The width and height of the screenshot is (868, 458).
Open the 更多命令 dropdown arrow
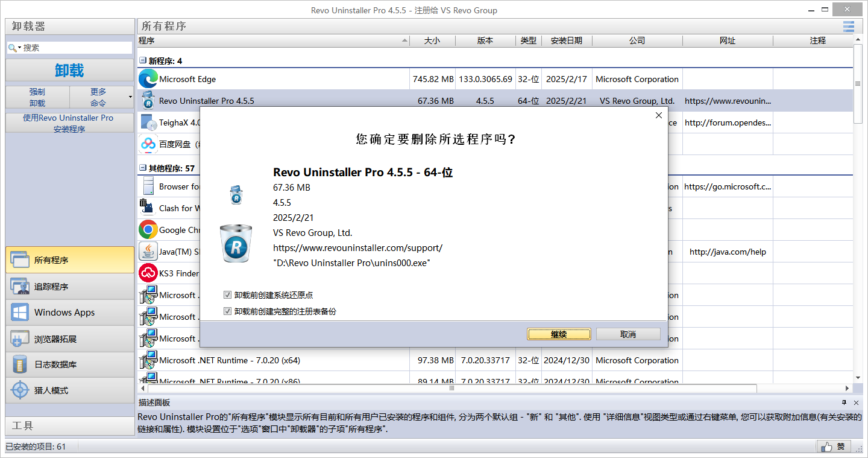coord(130,97)
